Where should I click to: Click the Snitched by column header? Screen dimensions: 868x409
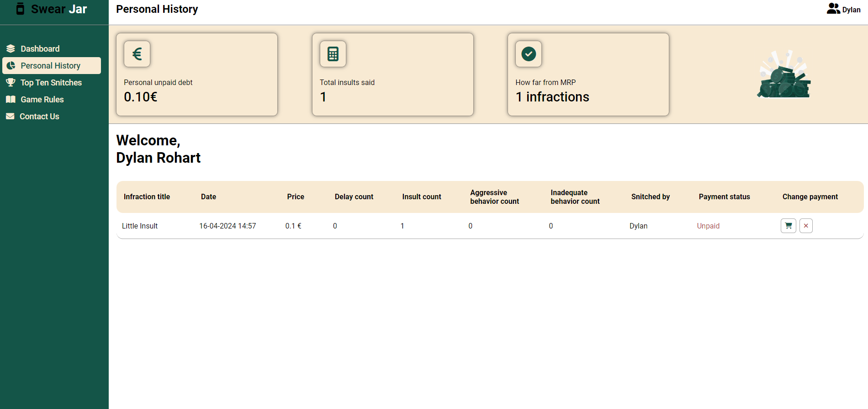(650, 197)
